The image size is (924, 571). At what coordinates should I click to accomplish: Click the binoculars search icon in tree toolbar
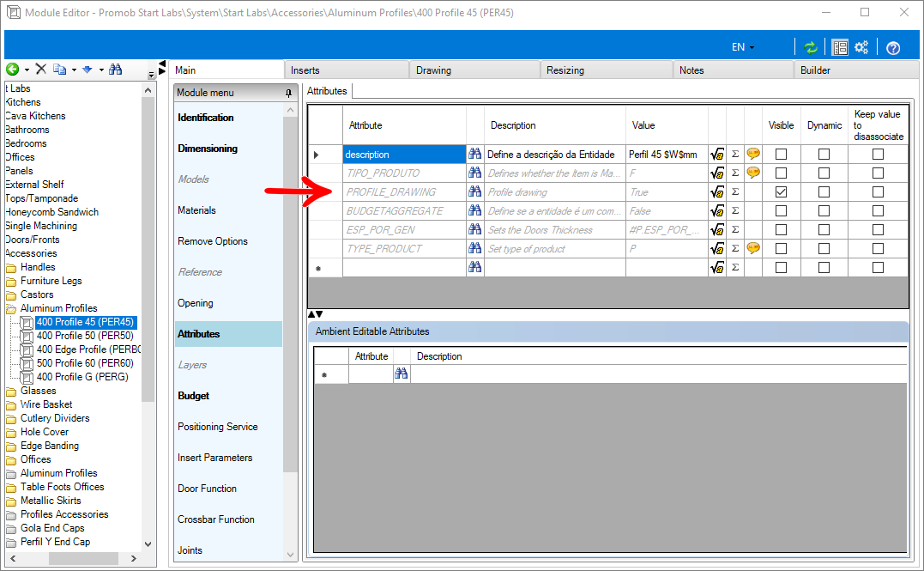point(116,70)
